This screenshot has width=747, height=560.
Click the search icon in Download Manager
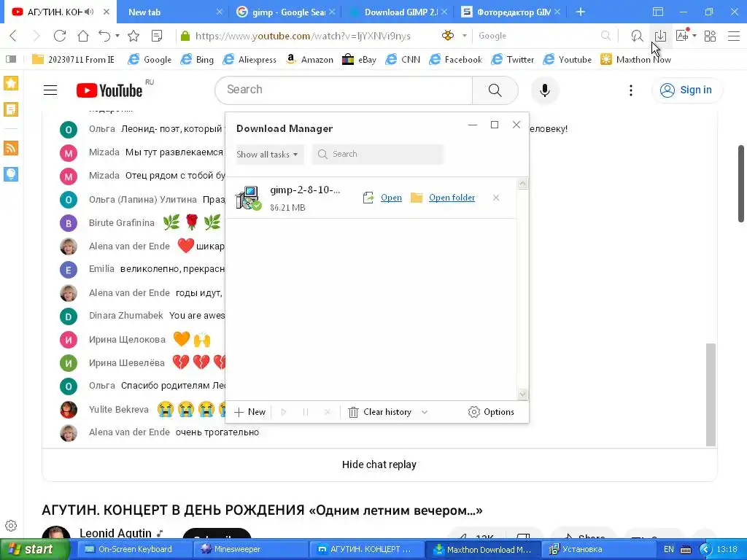tap(322, 155)
